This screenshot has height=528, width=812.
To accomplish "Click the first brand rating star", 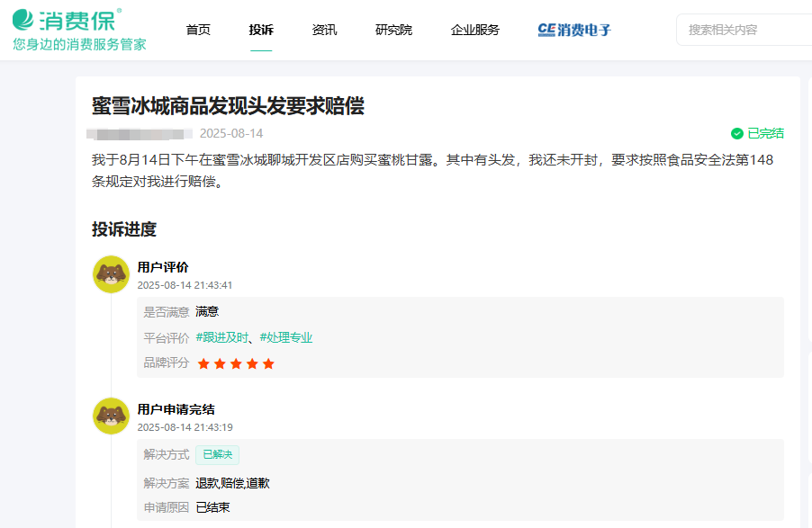I will [x=203, y=363].
